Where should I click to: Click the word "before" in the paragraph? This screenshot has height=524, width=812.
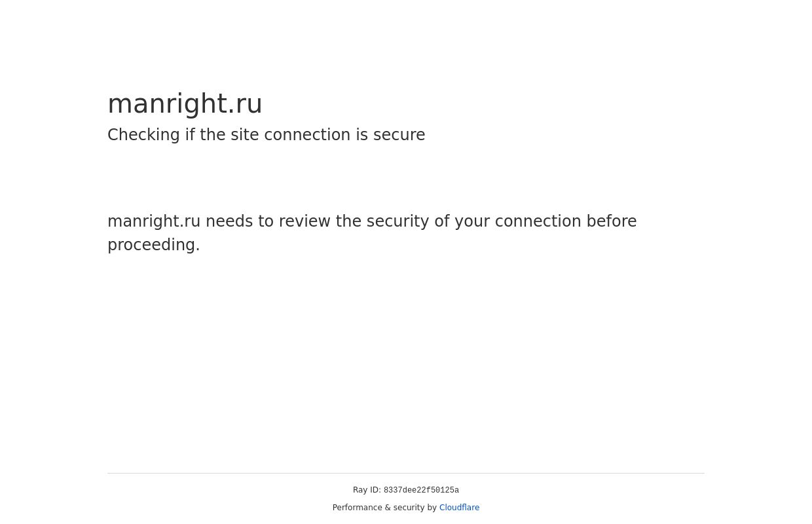612,221
